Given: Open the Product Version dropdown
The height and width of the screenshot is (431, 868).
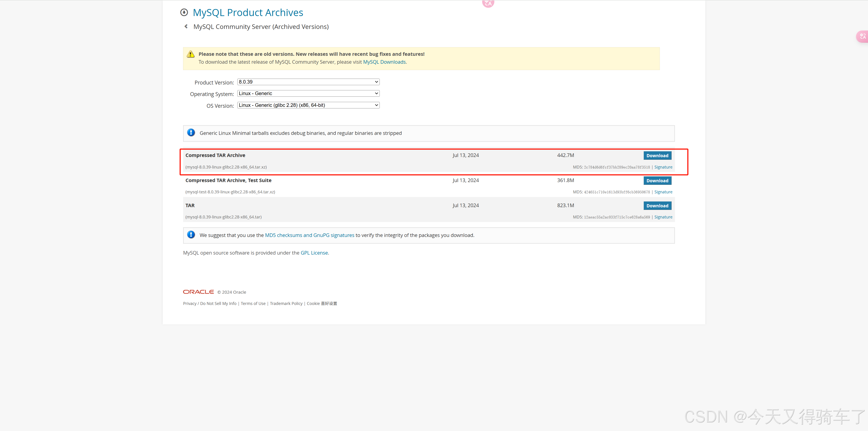Looking at the screenshot, I should 308,82.
